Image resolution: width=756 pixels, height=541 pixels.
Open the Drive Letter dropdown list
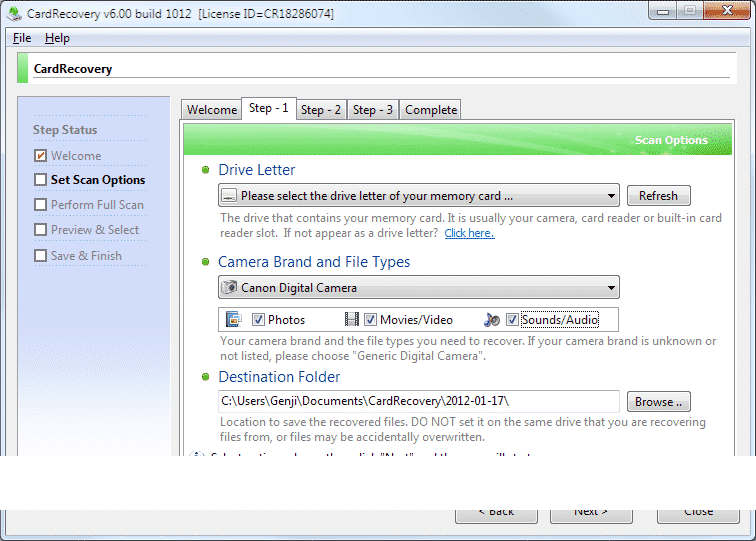coord(418,195)
